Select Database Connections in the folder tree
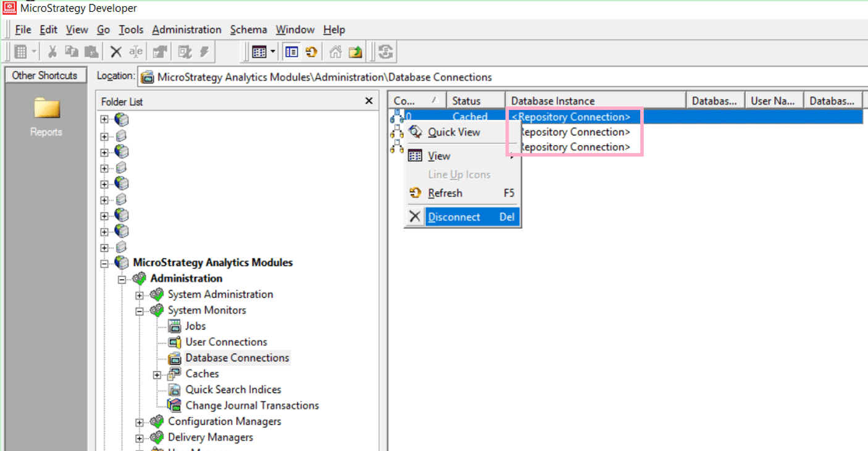 pos(237,358)
